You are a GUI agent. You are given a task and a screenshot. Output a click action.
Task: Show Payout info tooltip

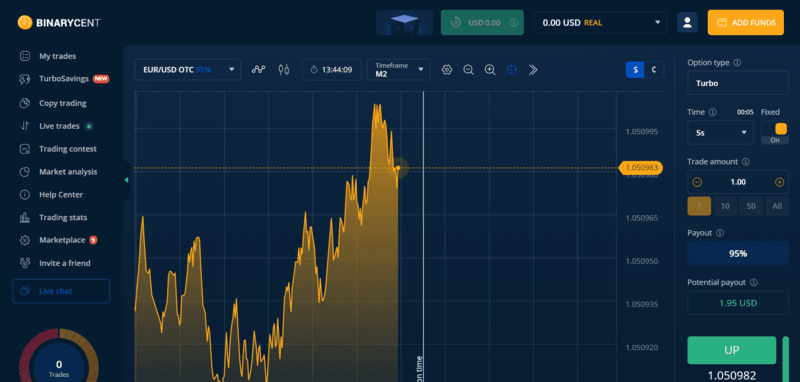(720, 233)
